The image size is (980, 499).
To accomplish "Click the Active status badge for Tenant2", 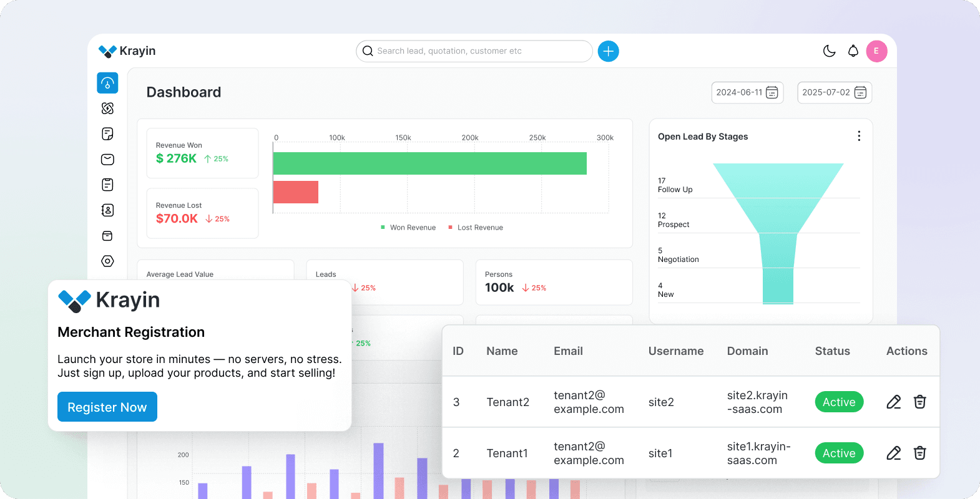I will coord(839,402).
